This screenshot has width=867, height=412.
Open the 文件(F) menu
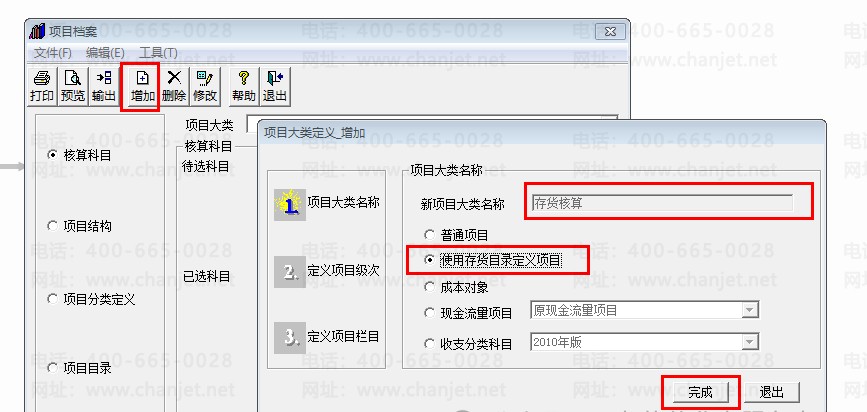tap(53, 53)
